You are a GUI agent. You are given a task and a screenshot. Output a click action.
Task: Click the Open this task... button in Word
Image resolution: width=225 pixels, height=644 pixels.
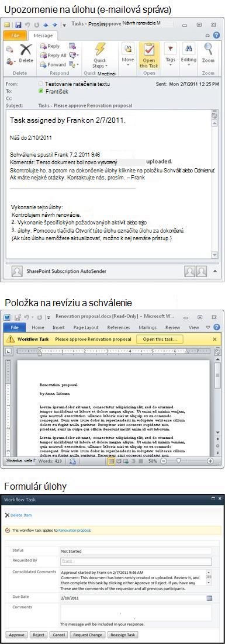pyautogui.click(x=160, y=340)
